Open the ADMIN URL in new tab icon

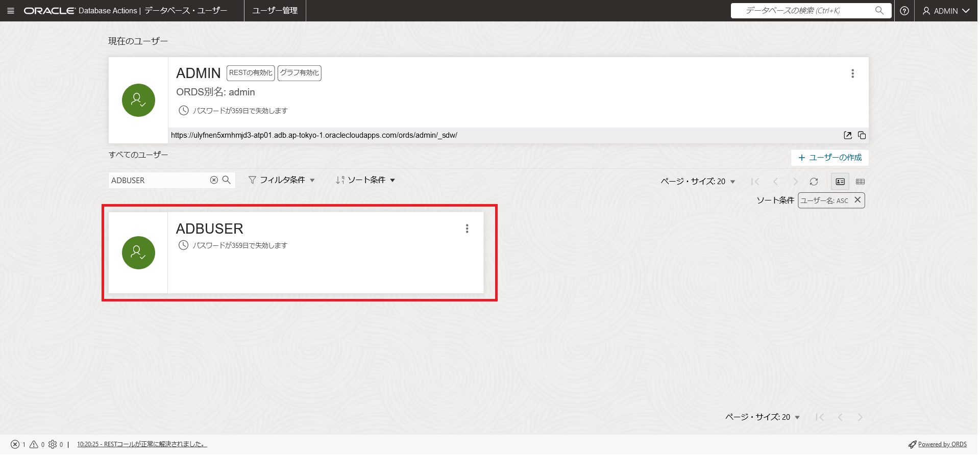coord(848,135)
